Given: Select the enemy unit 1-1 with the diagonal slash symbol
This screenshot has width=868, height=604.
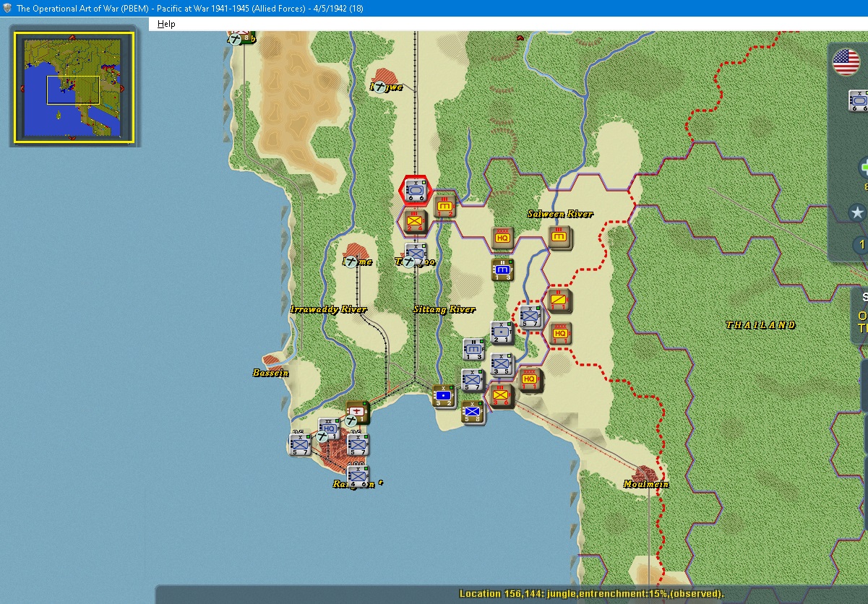Looking at the screenshot, I should tap(559, 301).
